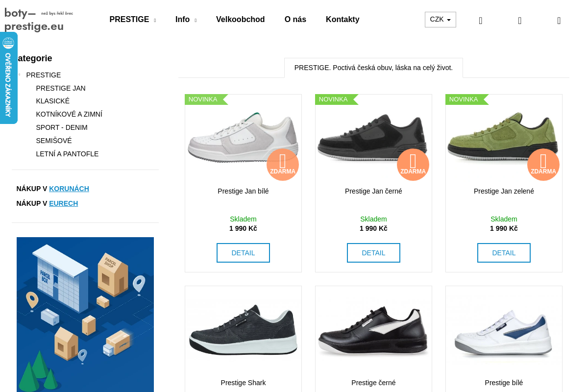Select the SPORT - DENIM category

[62, 127]
